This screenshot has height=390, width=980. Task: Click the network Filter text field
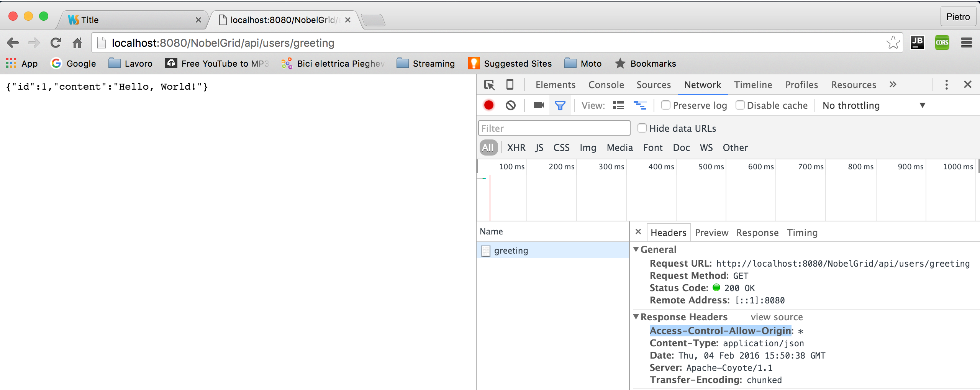point(554,128)
